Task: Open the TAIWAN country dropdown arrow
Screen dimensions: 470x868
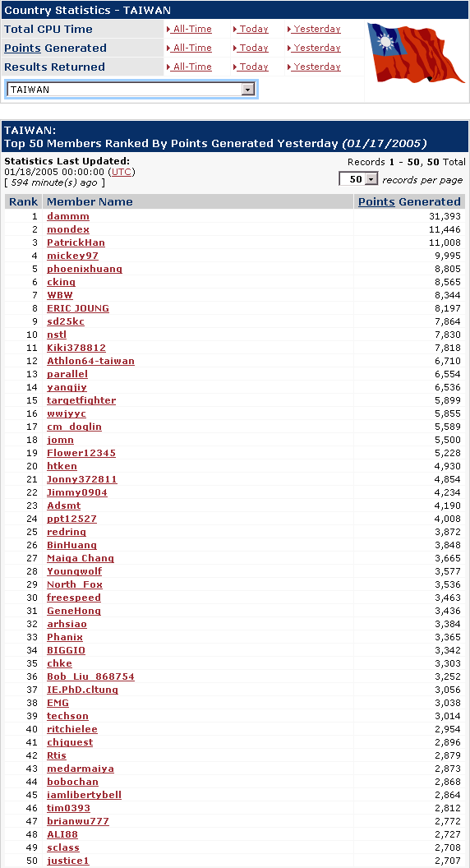Action: tap(248, 90)
